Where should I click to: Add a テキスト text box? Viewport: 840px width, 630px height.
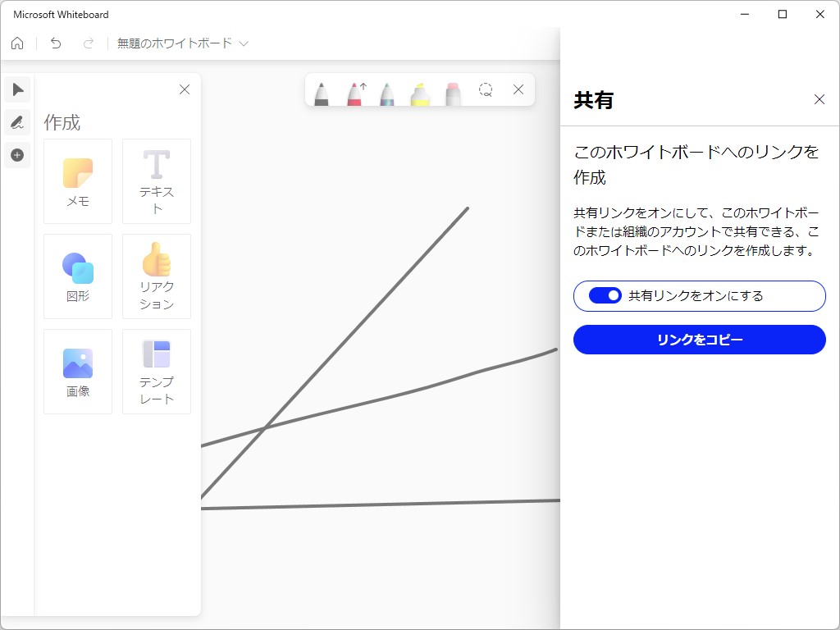156,180
